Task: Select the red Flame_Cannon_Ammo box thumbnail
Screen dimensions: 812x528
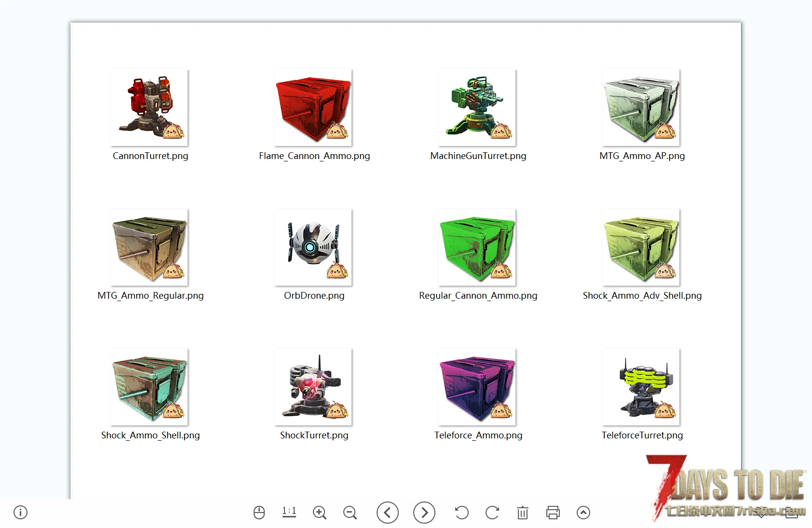Action: click(x=313, y=107)
